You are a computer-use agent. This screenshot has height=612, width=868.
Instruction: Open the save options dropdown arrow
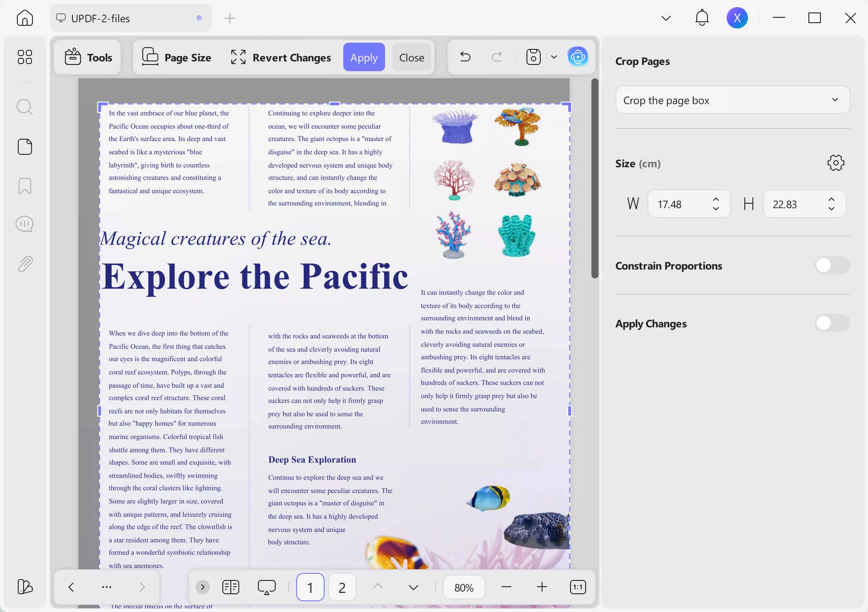554,57
